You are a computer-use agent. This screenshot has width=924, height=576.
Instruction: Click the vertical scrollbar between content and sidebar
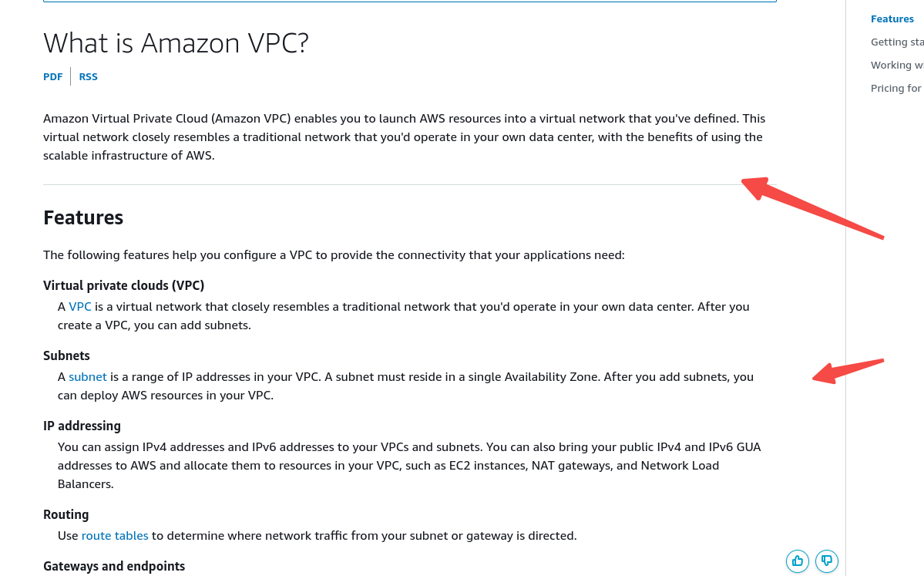[847, 288]
